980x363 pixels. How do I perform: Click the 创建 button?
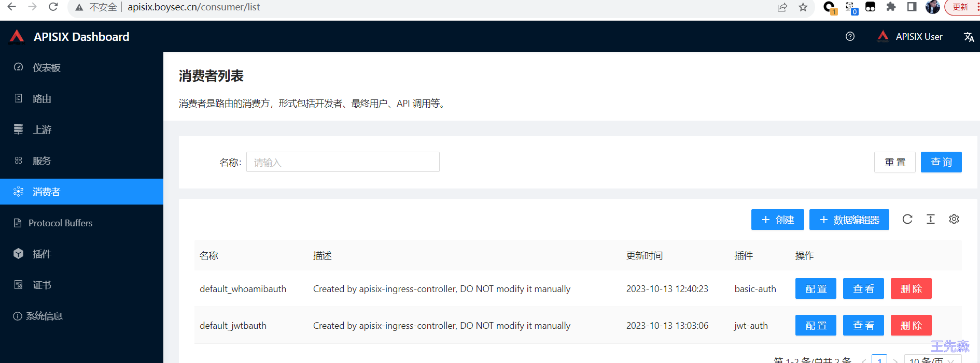pyautogui.click(x=777, y=220)
